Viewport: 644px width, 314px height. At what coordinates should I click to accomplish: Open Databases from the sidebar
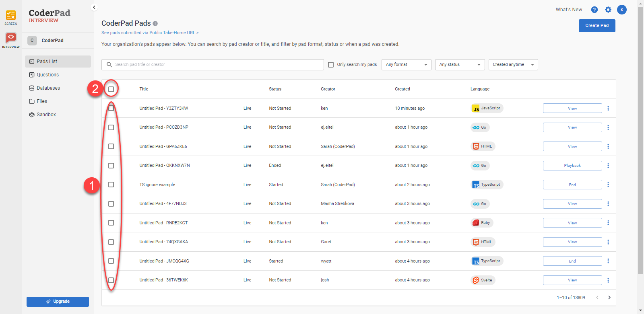[x=48, y=88]
